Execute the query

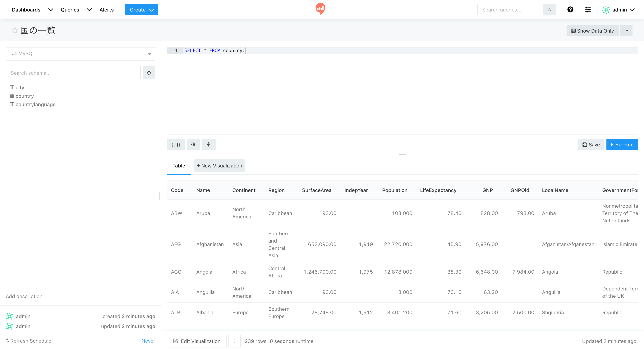point(622,144)
